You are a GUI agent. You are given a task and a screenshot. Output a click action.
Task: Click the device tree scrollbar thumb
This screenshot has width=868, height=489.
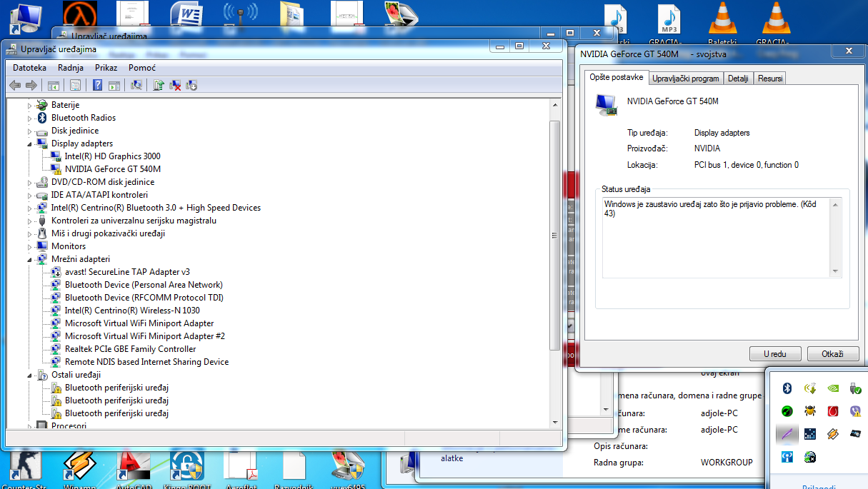click(x=555, y=236)
